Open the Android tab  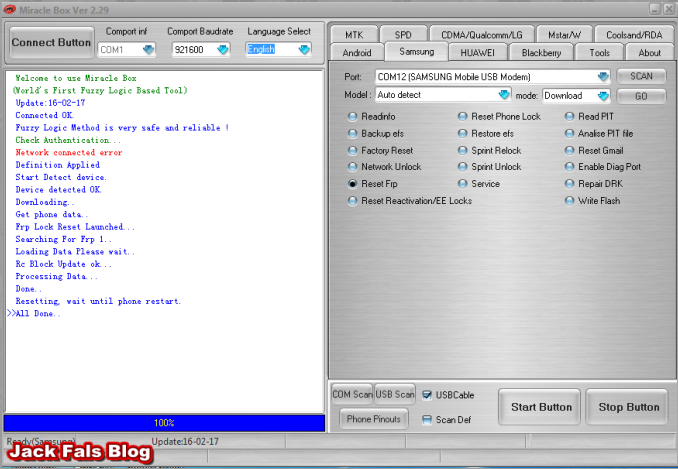(357, 53)
